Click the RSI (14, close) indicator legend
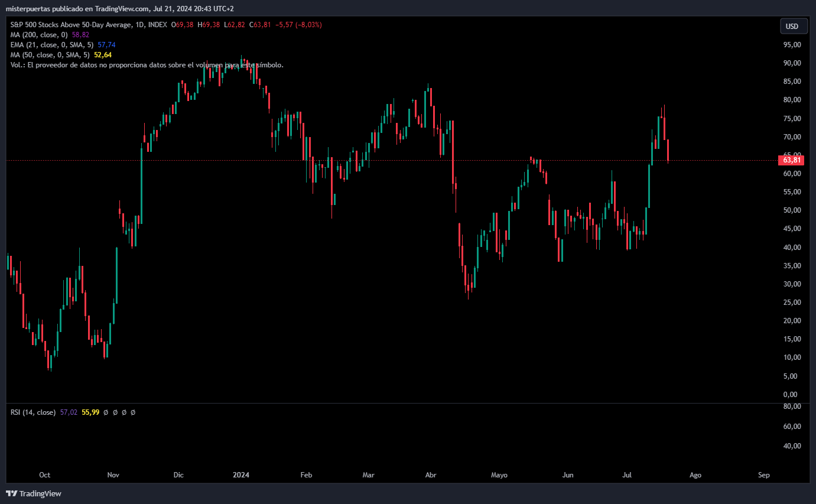The image size is (816, 504). 33,412
